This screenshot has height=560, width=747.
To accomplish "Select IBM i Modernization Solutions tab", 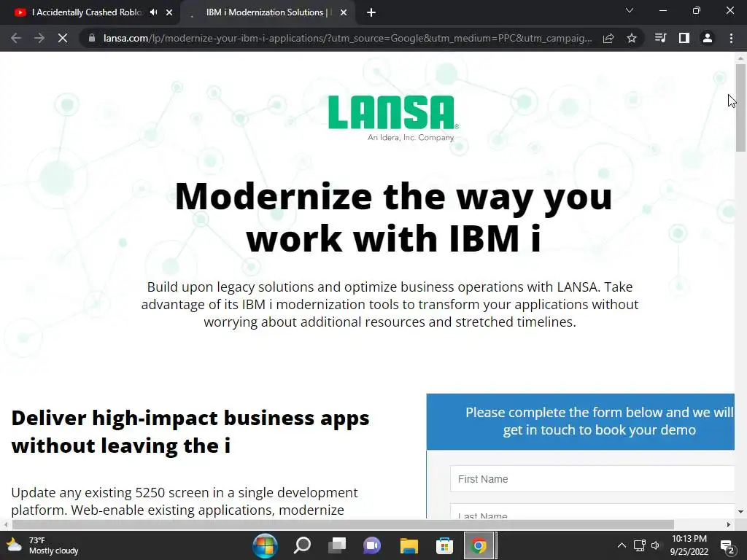I will pos(268,12).
